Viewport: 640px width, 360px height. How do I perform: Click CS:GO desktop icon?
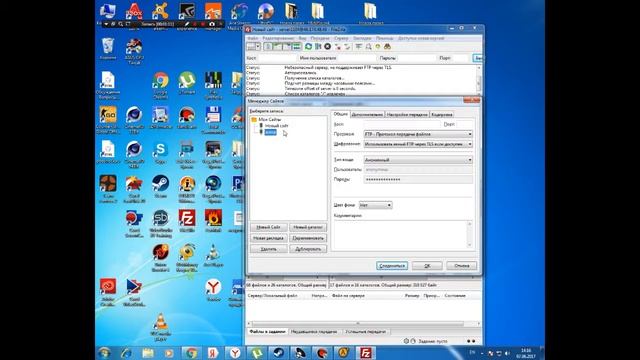click(x=108, y=120)
